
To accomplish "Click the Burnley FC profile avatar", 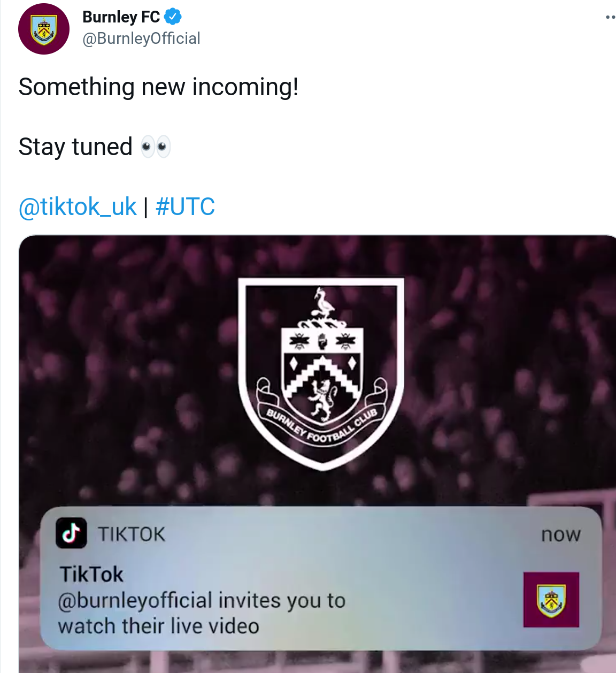I will [44, 29].
